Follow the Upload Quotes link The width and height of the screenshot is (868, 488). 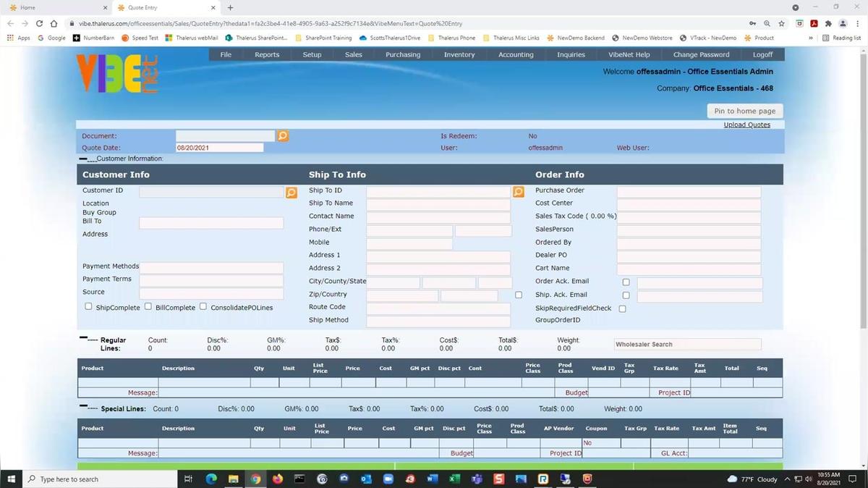click(746, 125)
